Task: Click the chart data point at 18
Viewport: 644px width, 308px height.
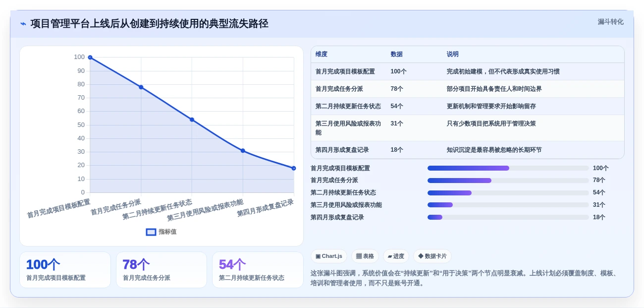Action: click(294, 168)
